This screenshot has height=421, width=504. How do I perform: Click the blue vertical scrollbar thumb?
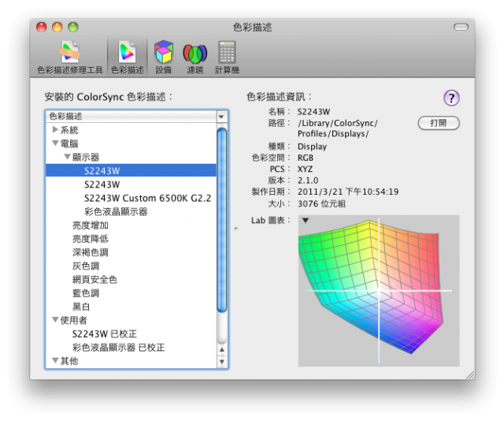pyautogui.click(x=222, y=220)
